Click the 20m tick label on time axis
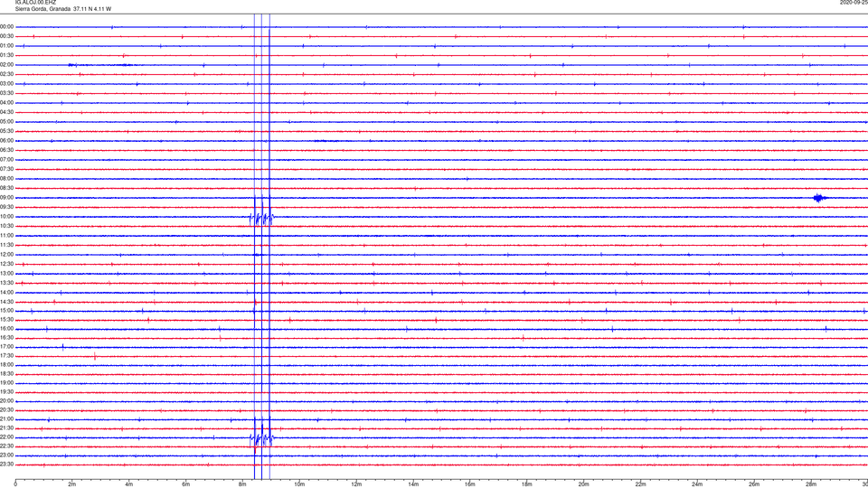 583,484
